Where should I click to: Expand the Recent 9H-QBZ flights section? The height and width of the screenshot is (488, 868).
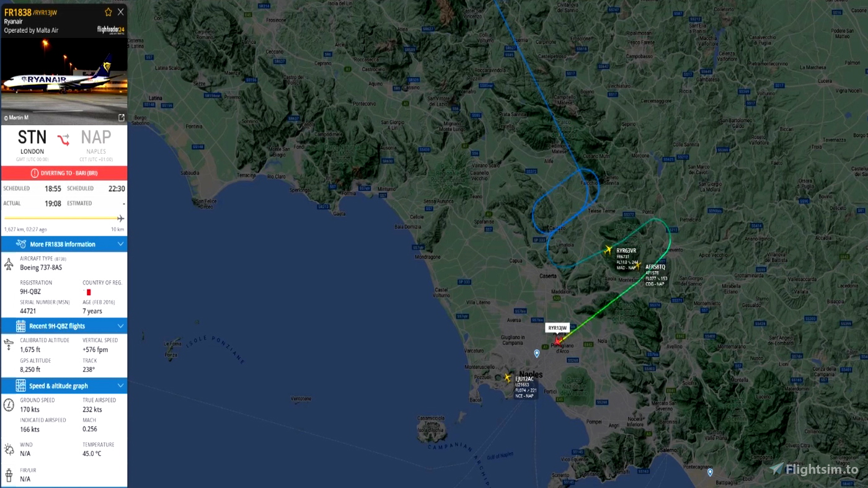(120, 326)
